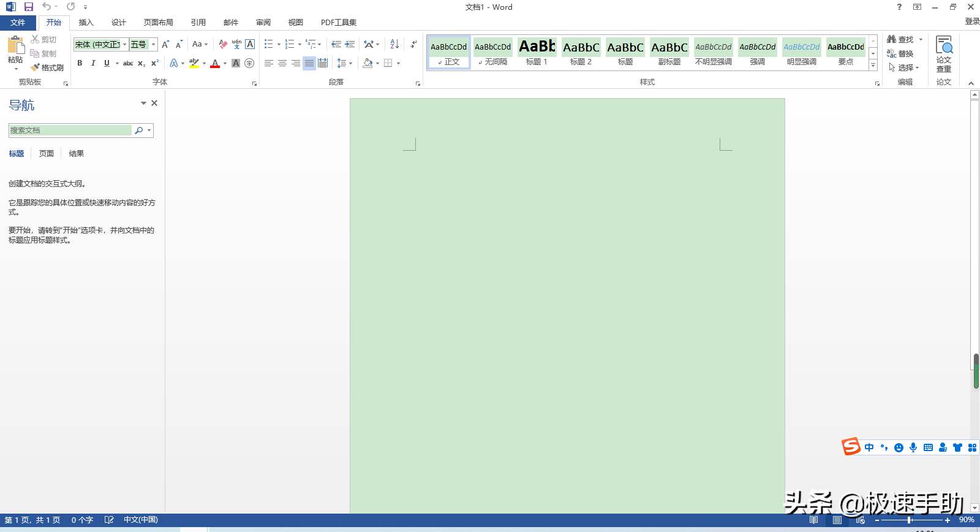Click the Format Painter brush icon

[x=35, y=67]
